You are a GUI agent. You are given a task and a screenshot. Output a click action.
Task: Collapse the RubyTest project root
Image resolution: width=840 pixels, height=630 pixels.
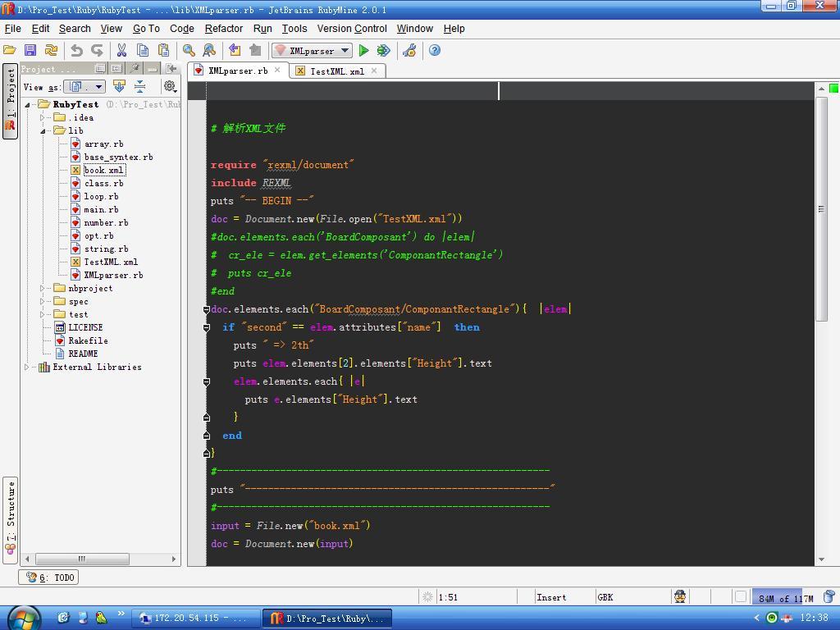tap(27, 104)
